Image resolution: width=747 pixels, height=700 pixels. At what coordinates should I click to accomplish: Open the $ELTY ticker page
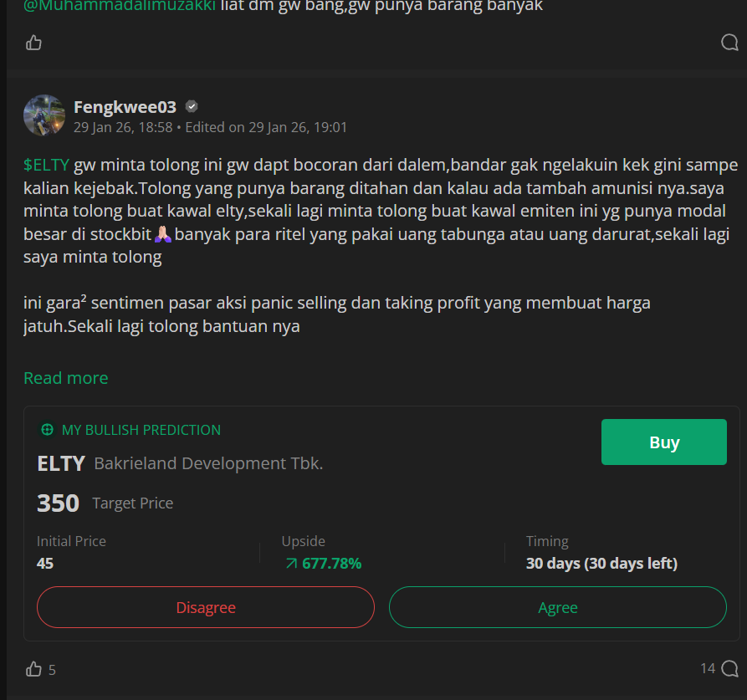coord(46,165)
